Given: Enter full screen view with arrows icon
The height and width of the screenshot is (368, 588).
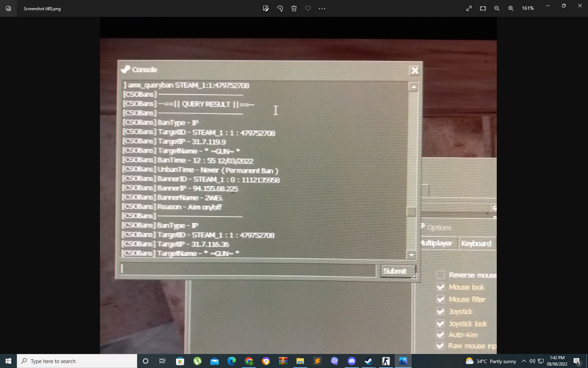Looking at the screenshot, I should [x=469, y=8].
